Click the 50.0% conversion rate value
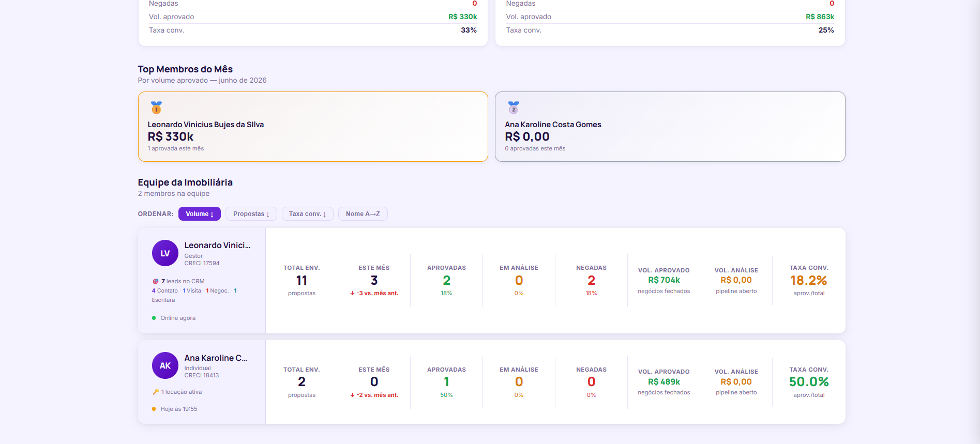The width and height of the screenshot is (980, 444). [x=808, y=382]
